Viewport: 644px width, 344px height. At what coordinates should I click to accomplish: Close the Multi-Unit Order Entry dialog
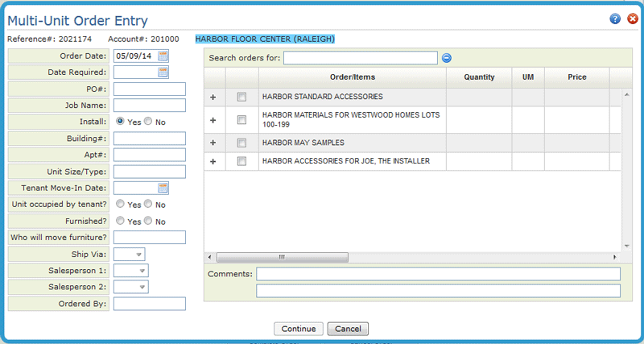[632, 19]
